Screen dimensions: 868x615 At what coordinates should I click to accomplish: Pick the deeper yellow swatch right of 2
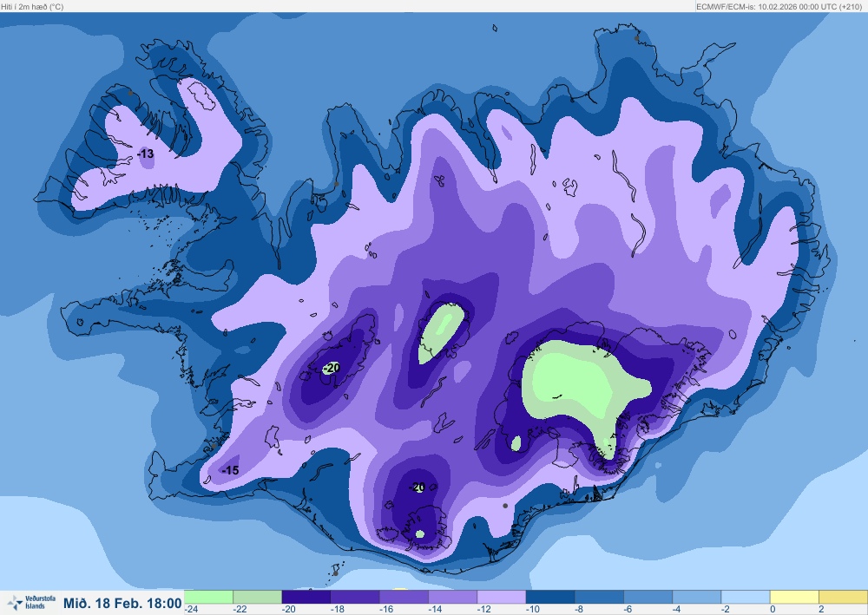click(843, 598)
